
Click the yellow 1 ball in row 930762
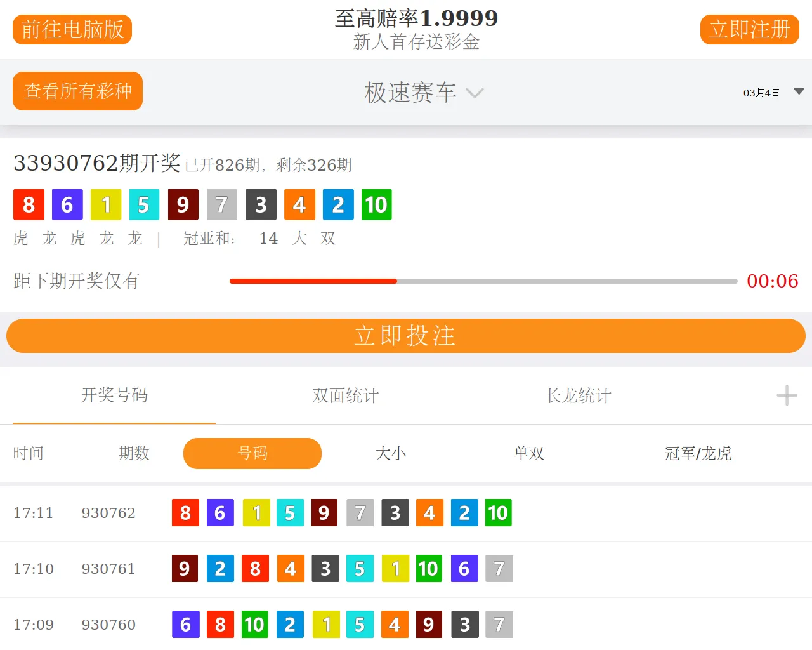coord(256,513)
